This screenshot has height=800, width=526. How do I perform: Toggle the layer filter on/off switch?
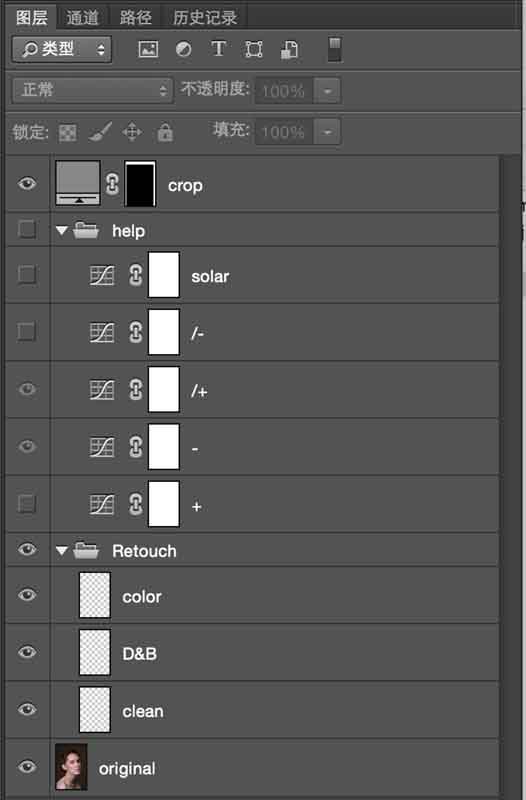pyautogui.click(x=335, y=49)
